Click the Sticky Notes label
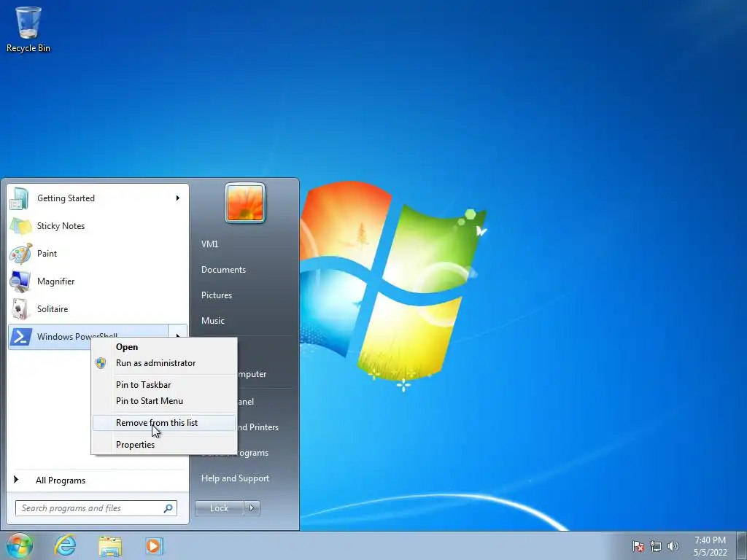This screenshot has width=747, height=560. point(61,226)
